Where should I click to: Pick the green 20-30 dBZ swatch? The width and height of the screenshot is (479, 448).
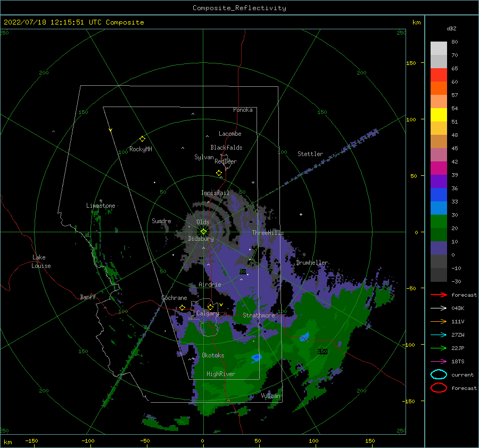tap(439, 222)
